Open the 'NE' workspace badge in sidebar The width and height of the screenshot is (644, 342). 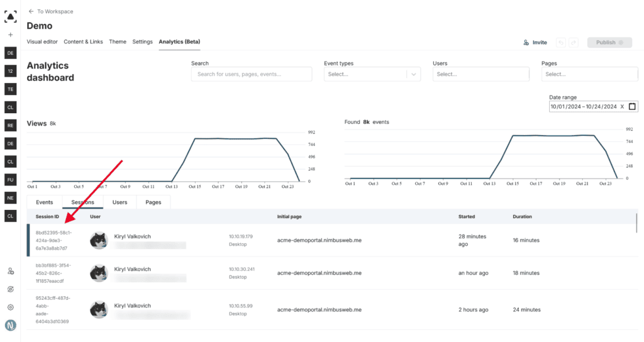pos(11,198)
